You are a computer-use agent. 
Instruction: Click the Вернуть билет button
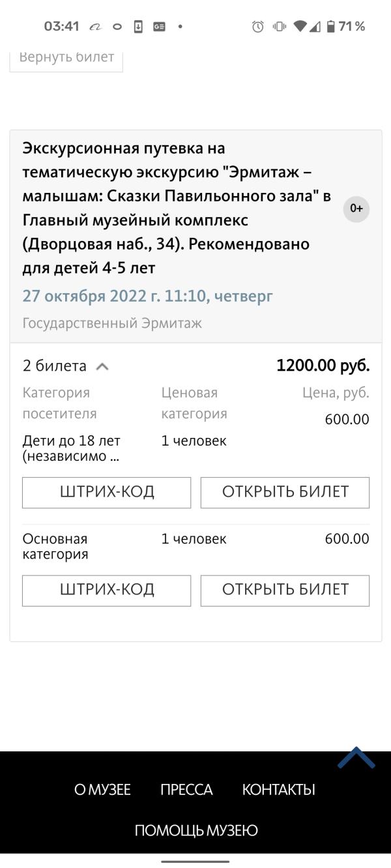click(66, 58)
